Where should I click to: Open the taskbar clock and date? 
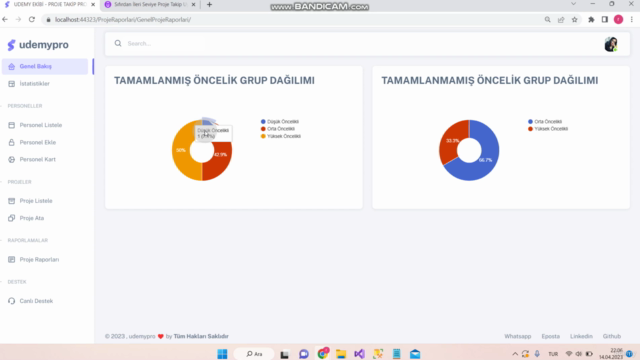point(611,354)
